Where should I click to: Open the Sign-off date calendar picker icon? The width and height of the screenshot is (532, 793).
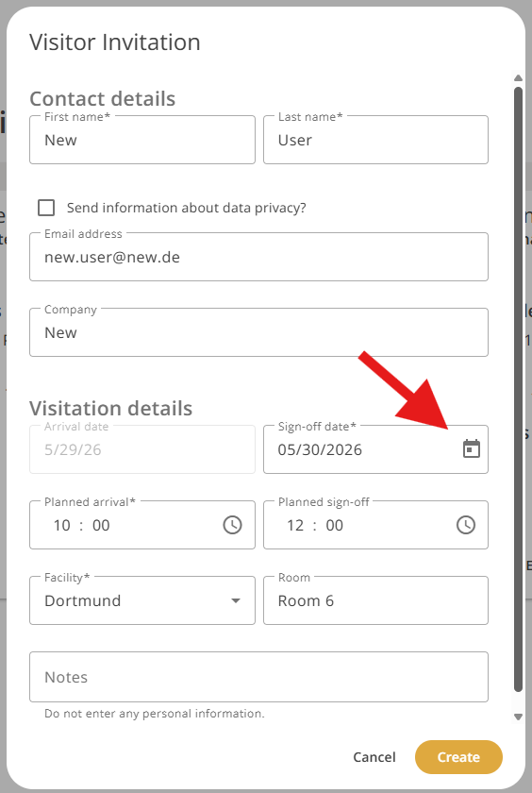(x=472, y=449)
